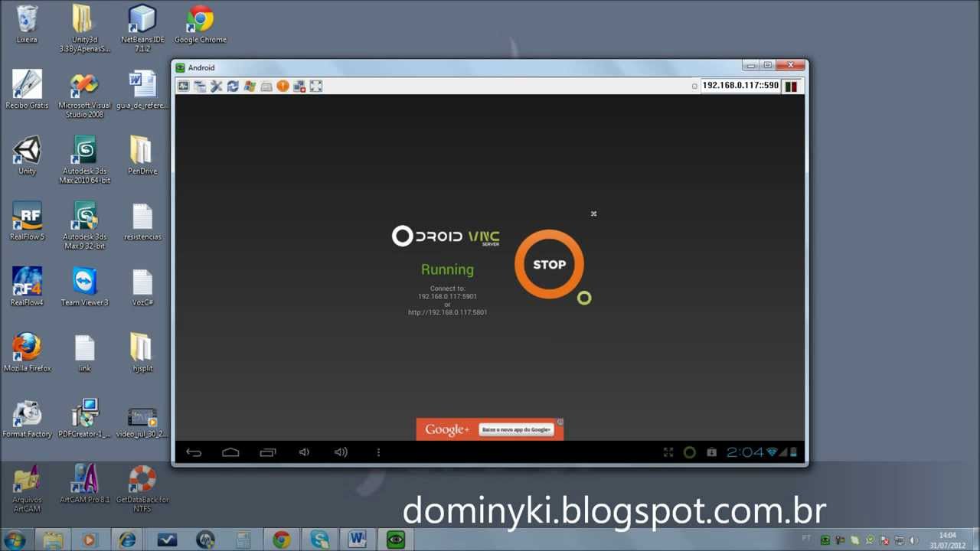This screenshot has height=551, width=980.
Task: Select the RealFlow 5 desktop shortcut
Action: (27, 221)
